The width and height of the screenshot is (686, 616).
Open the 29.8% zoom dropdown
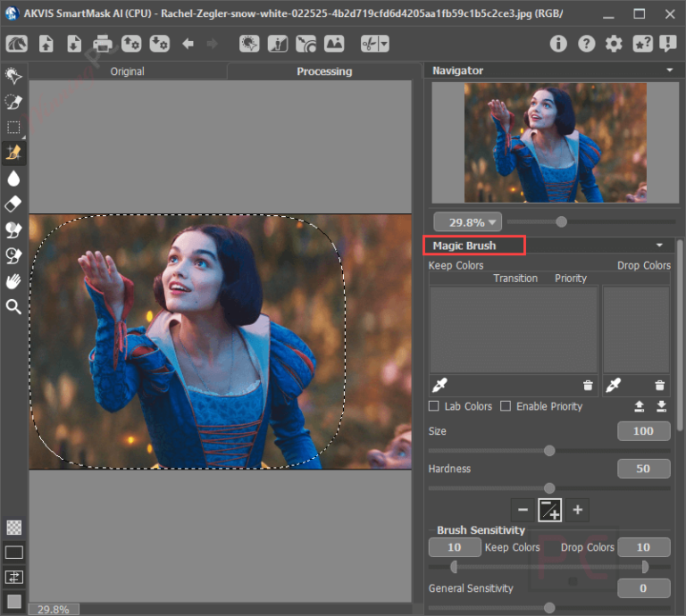coord(468,222)
